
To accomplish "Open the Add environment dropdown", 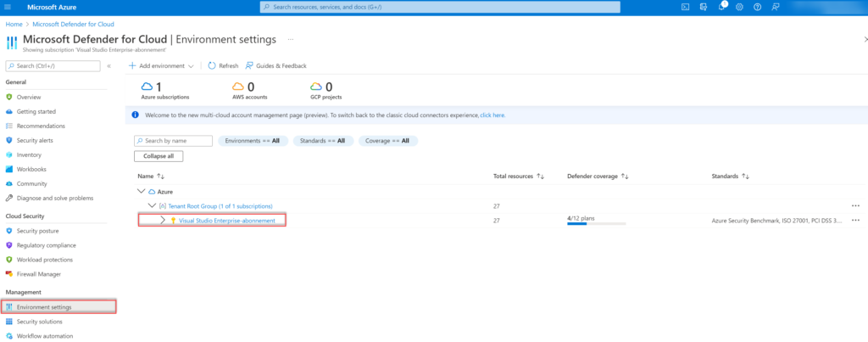I will (x=161, y=65).
